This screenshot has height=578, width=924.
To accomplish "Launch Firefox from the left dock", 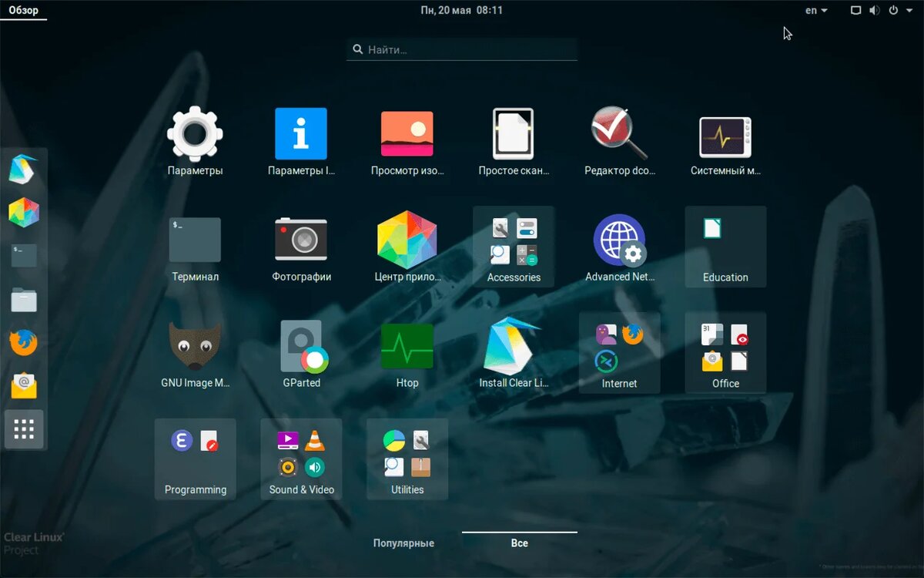I will (x=24, y=343).
